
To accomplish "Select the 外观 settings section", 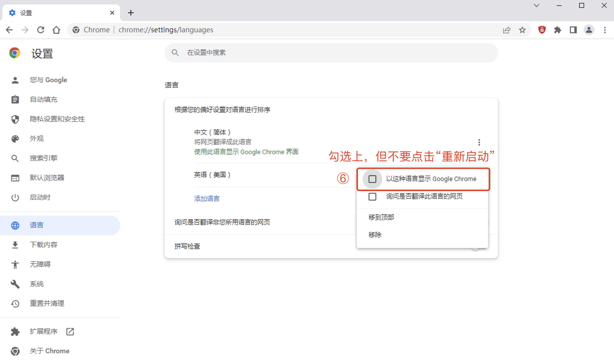I will tap(37, 139).
